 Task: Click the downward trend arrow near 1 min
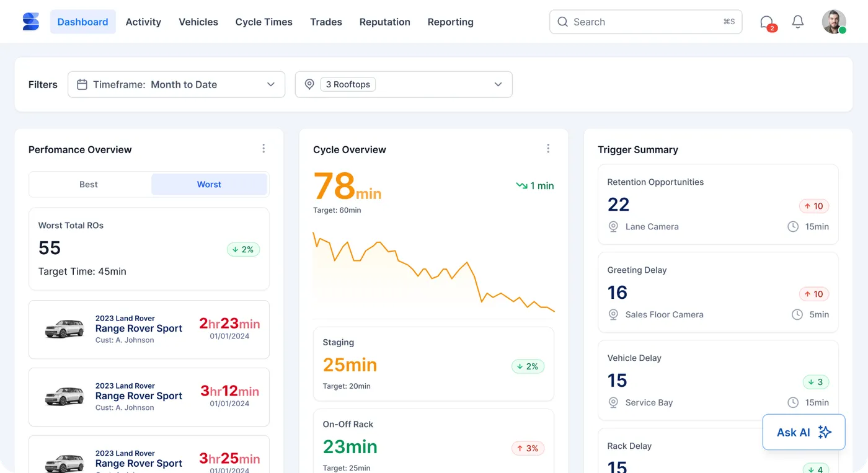pos(521,185)
